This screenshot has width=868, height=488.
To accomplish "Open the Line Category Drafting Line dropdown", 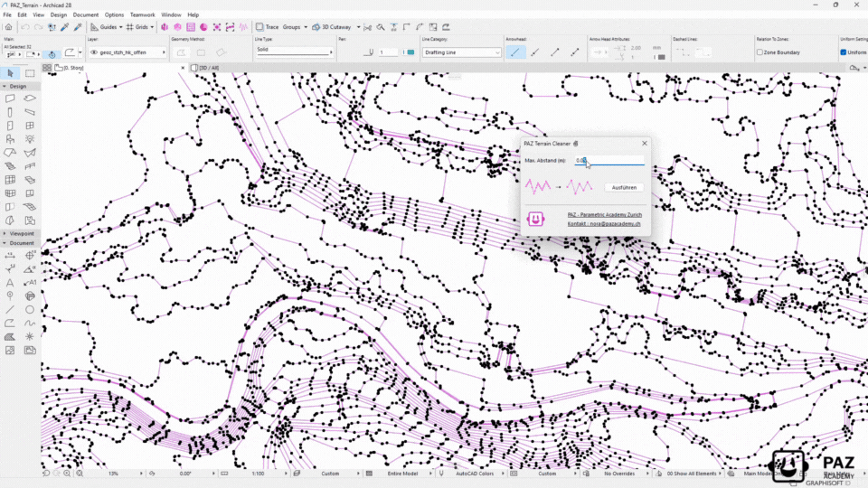I will click(x=462, y=52).
